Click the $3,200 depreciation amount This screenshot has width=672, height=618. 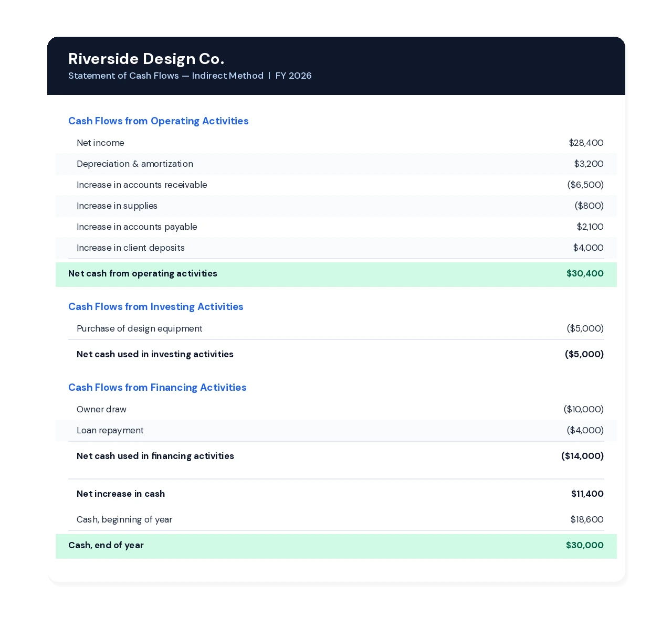click(589, 164)
